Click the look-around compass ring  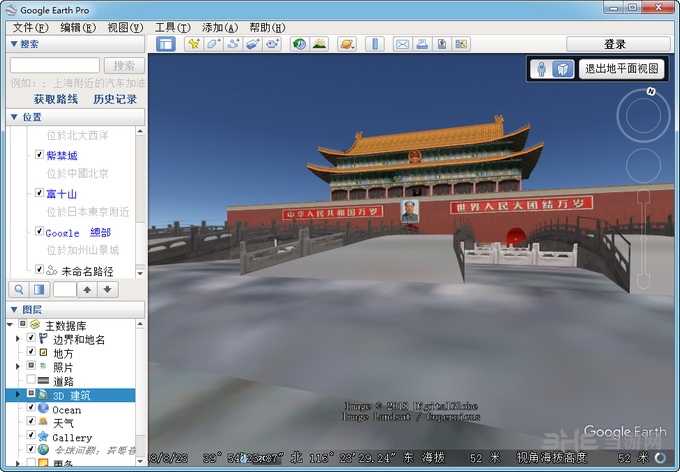644,115
